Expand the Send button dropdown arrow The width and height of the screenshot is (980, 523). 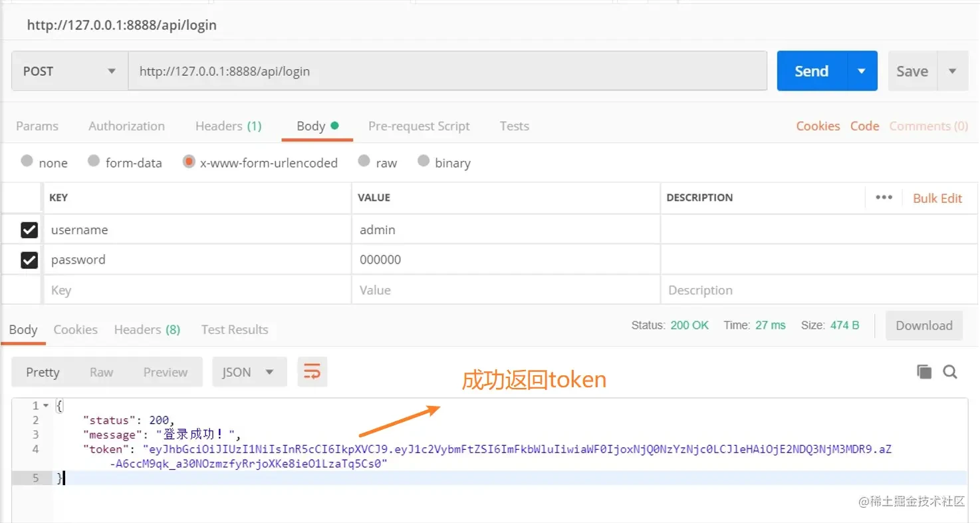click(x=862, y=71)
